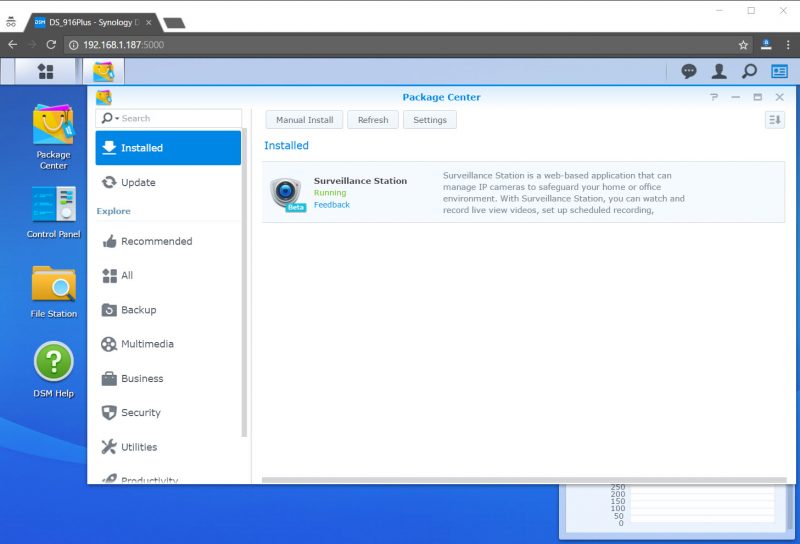Screen dimensions: 800x544
Task: Open Control Panel desktop shortcut
Action: 54,212
